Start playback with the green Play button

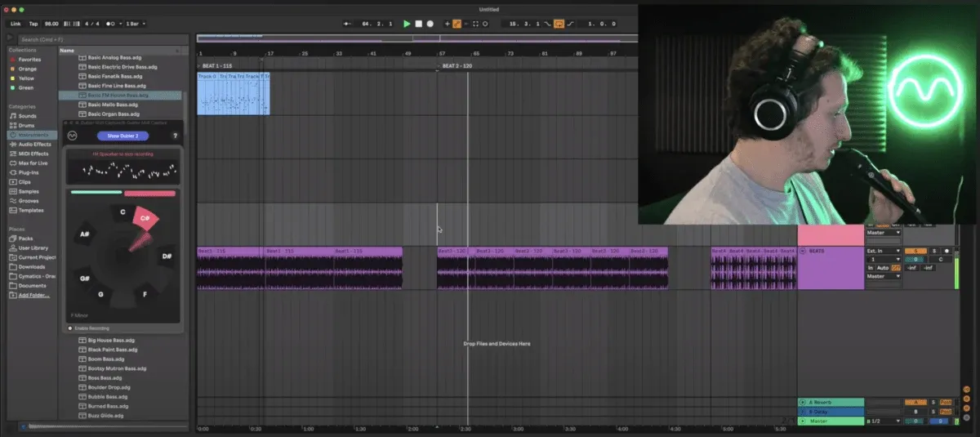407,24
